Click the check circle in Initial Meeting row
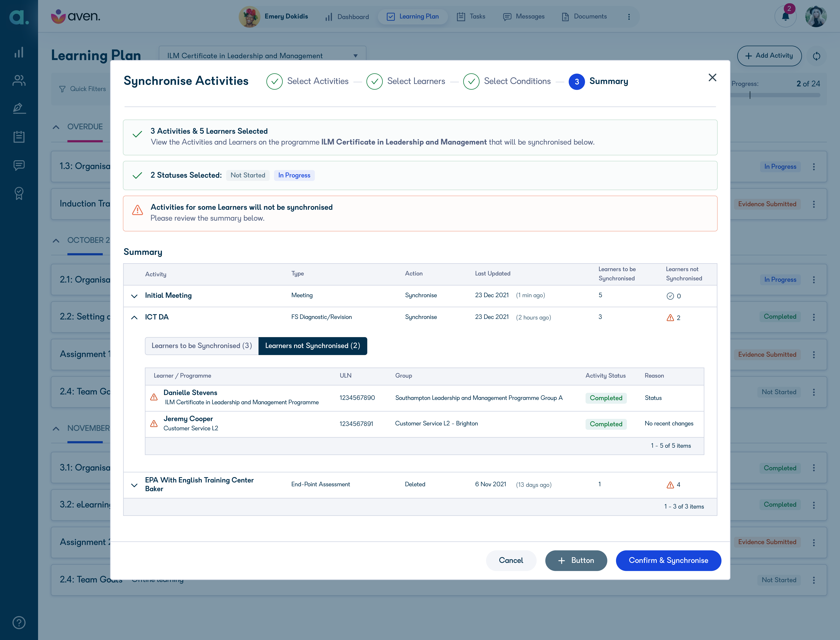The height and width of the screenshot is (640, 840). click(670, 296)
